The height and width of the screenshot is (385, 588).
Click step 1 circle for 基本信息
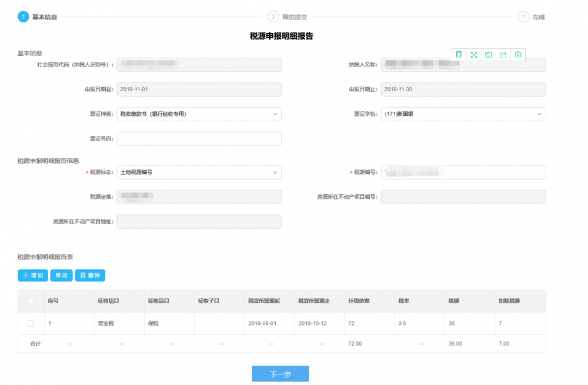tap(23, 17)
